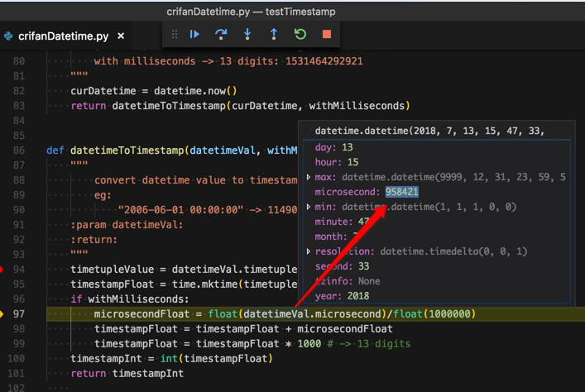This screenshot has width=585, height=392.
Task: Continue debugging with the Continue button
Action: tap(194, 34)
